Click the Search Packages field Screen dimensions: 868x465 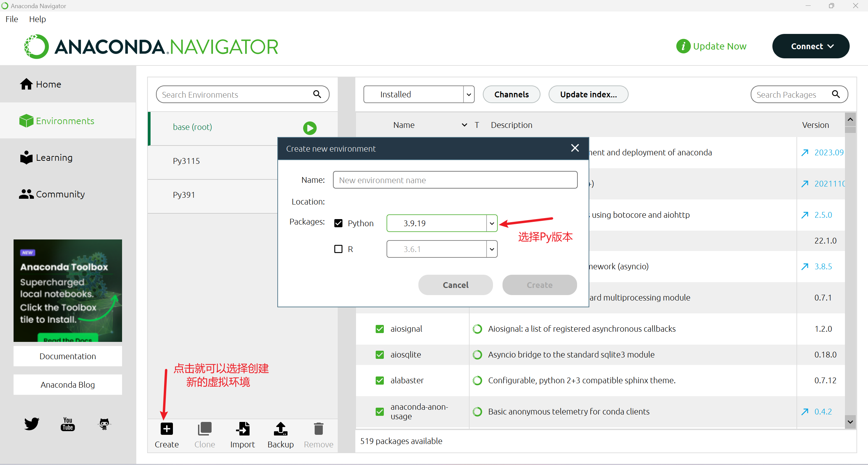799,94
